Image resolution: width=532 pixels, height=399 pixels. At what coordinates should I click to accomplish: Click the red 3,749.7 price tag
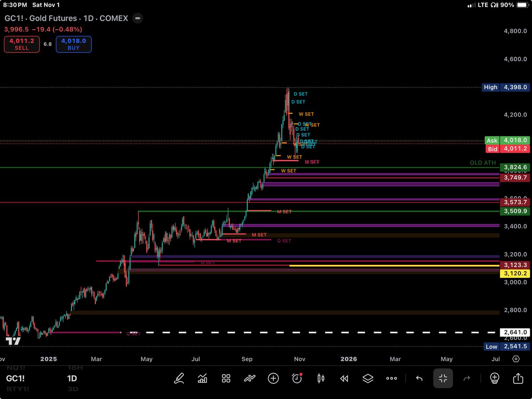(515, 177)
